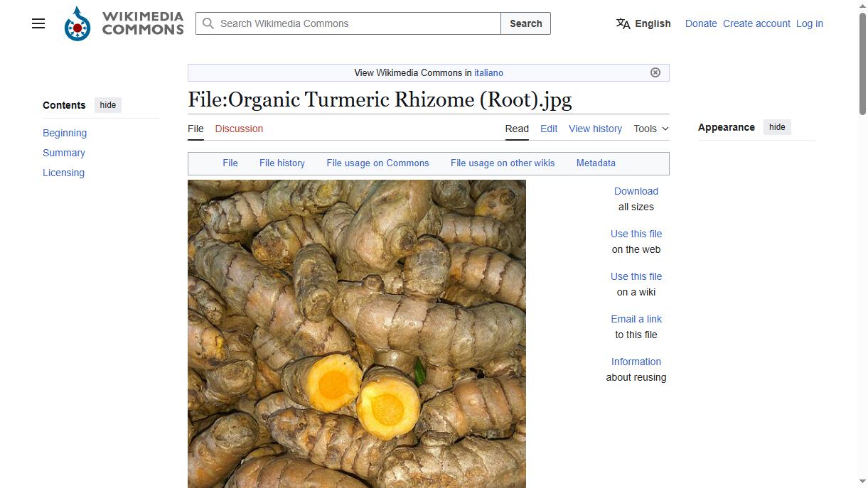Expand the Tools dropdown menu
868x488 pixels.
651,129
